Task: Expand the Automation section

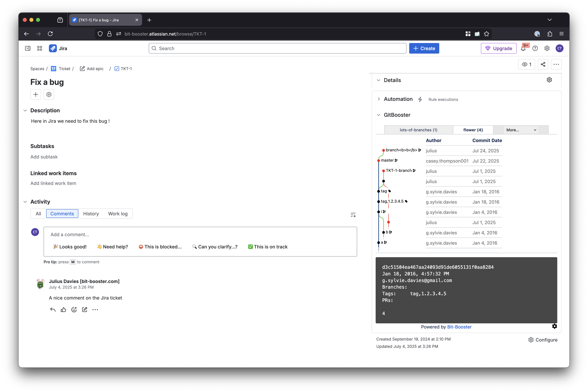Action: (379, 99)
